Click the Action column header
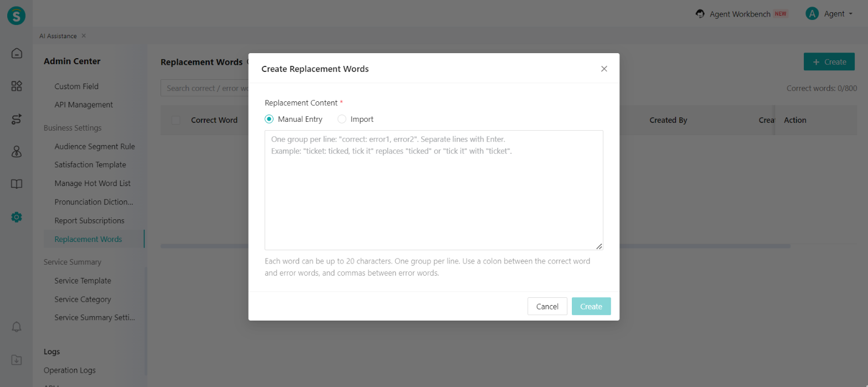Viewport: 868px width, 387px height. click(795, 120)
